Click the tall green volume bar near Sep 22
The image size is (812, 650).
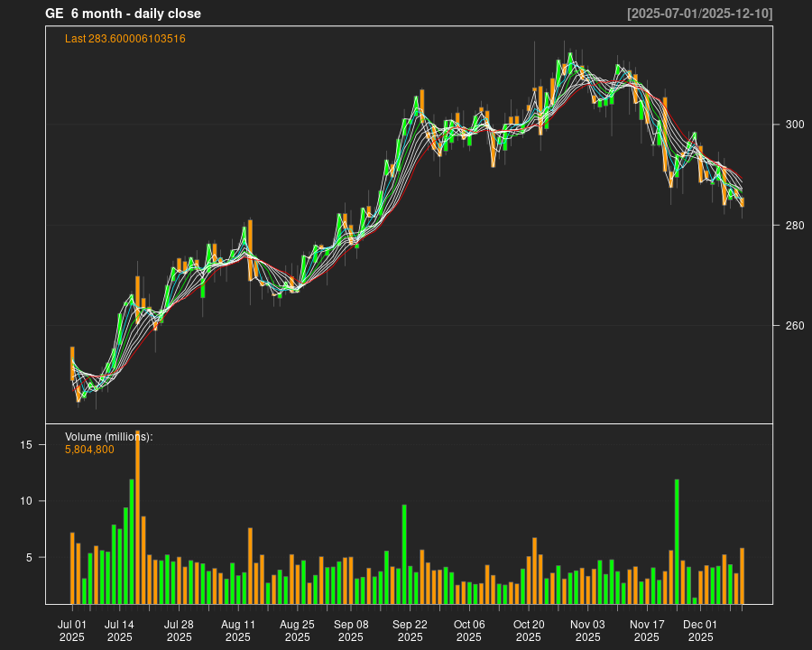404,553
